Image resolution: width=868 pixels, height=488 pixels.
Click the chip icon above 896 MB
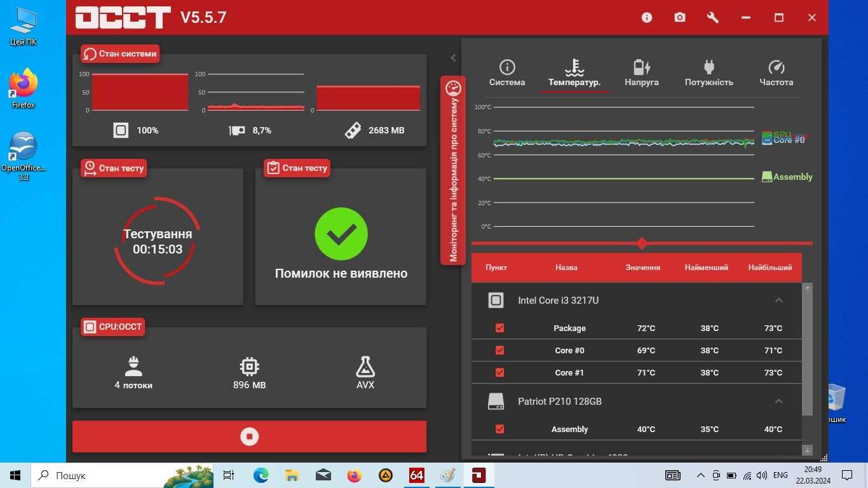click(249, 366)
